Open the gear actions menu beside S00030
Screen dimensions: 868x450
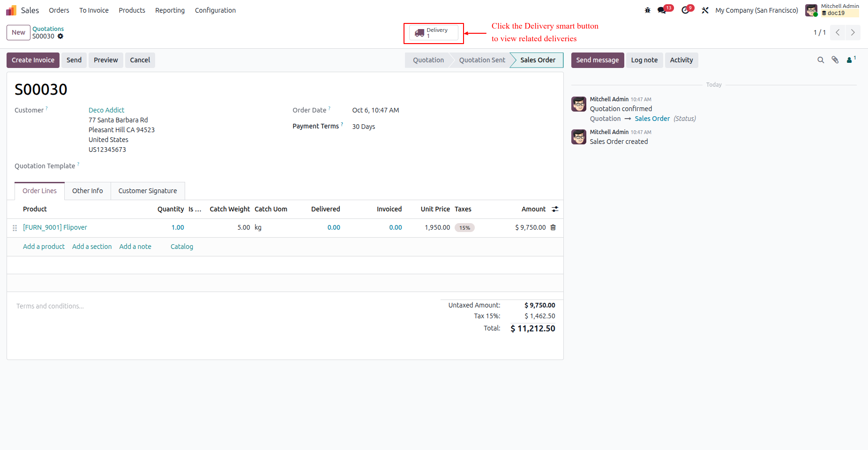pyautogui.click(x=60, y=36)
